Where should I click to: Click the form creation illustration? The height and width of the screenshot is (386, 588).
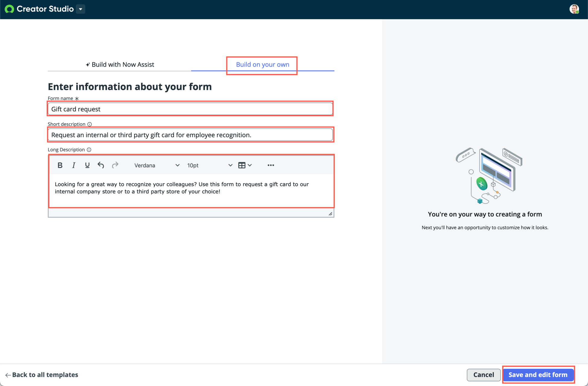pyautogui.click(x=488, y=176)
